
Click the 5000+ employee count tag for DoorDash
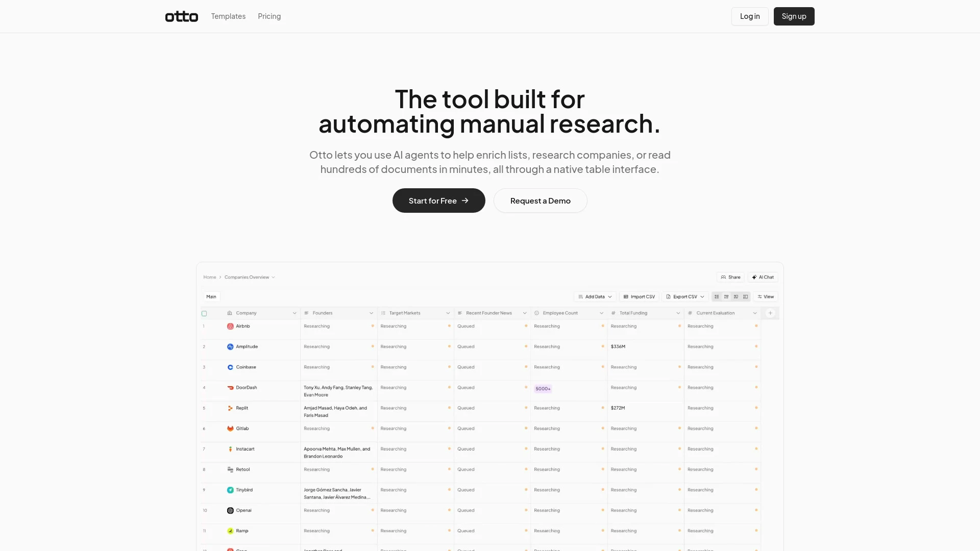pos(543,389)
